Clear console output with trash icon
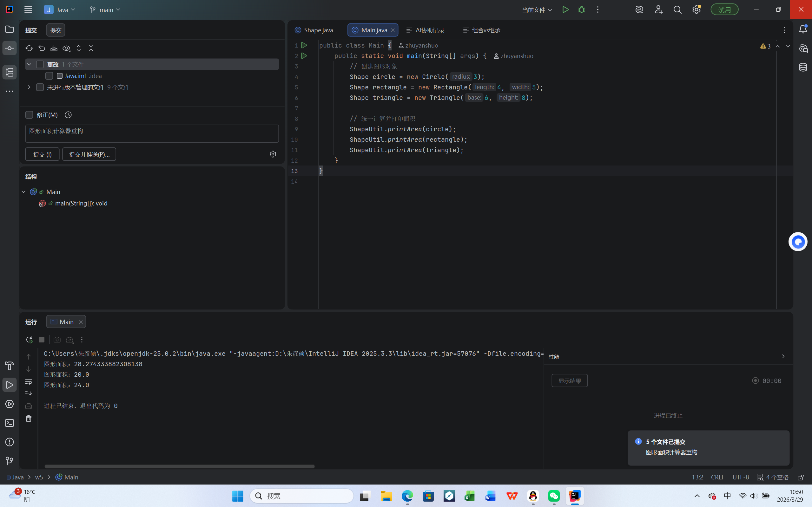This screenshot has height=507, width=812. 29,419
